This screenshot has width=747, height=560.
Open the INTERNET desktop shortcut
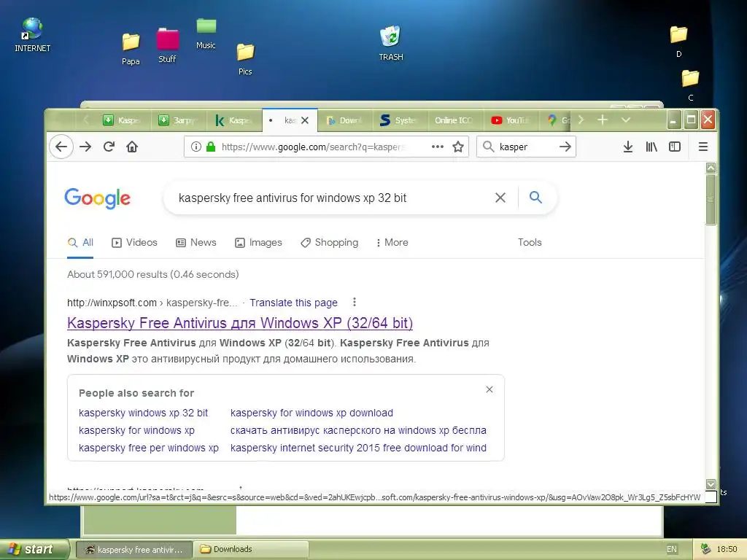click(x=32, y=35)
